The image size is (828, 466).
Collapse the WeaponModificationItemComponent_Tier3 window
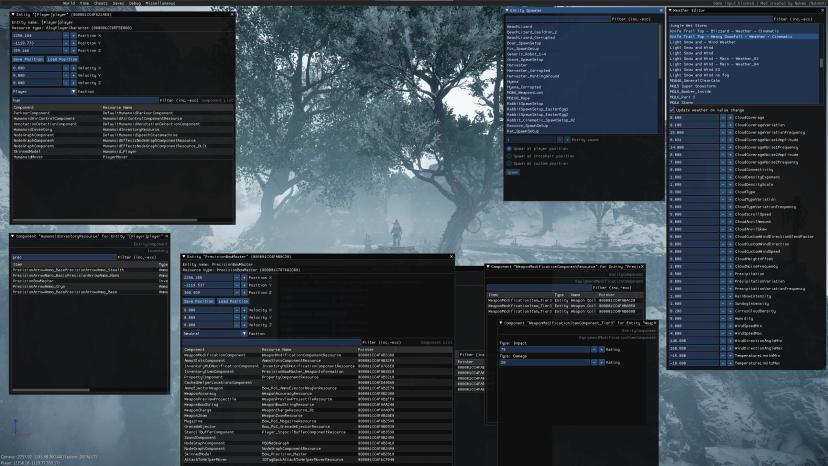coord(501,323)
